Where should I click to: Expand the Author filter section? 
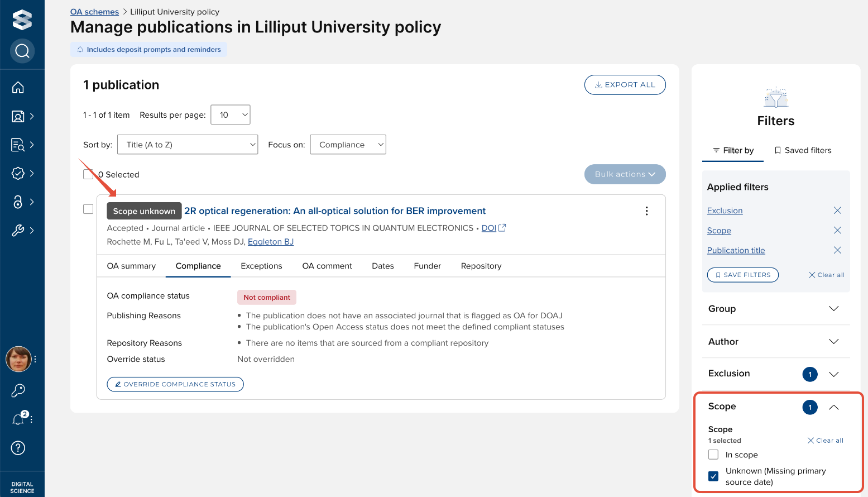834,342
